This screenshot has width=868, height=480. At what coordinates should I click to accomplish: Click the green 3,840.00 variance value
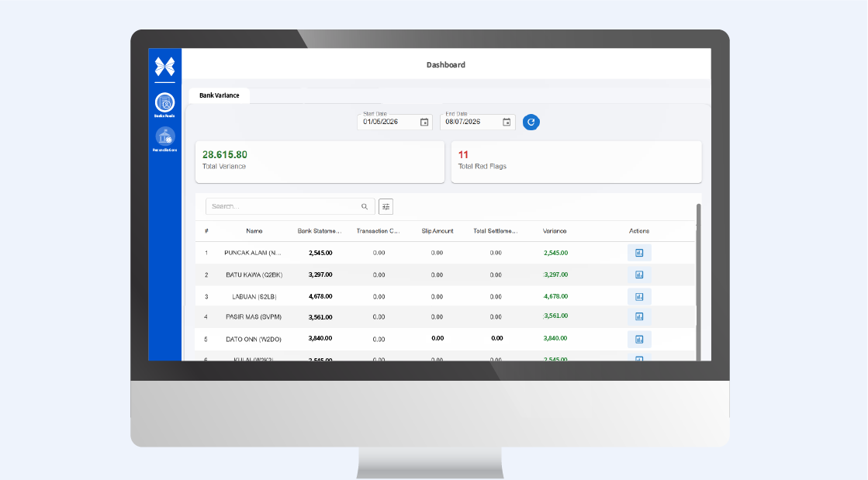coord(555,338)
